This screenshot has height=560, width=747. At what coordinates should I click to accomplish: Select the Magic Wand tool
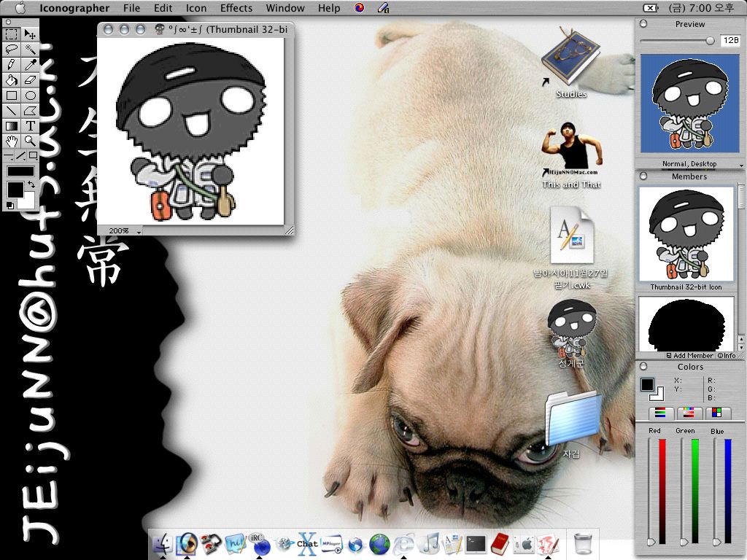(x=31, y=49)
